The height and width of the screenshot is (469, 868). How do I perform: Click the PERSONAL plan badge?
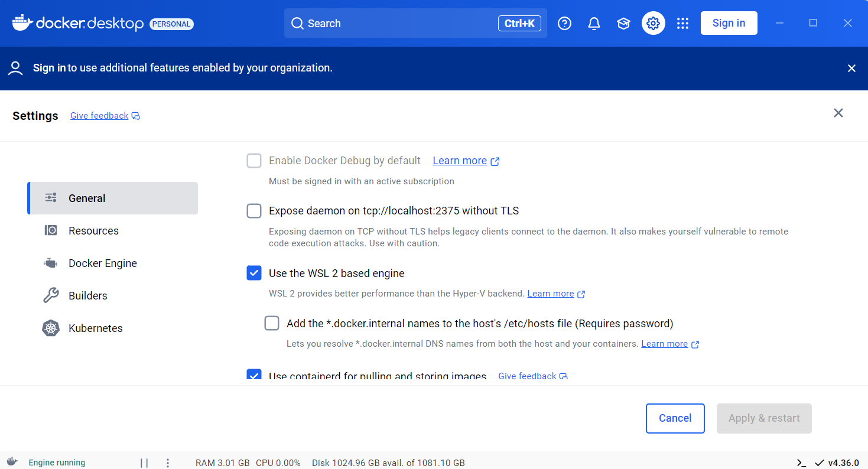pyautogui.click(x=171, y=24)
